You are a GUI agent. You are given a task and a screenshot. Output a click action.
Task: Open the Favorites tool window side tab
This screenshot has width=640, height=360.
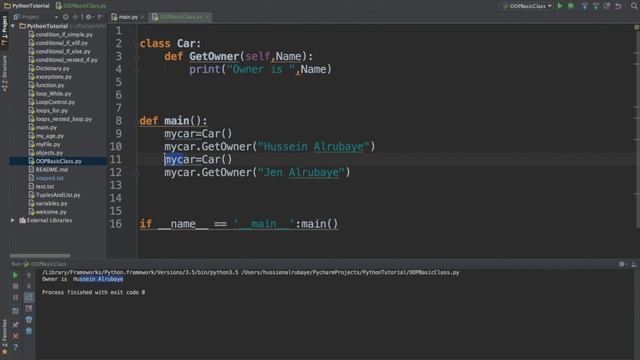[x=4, y=336]
